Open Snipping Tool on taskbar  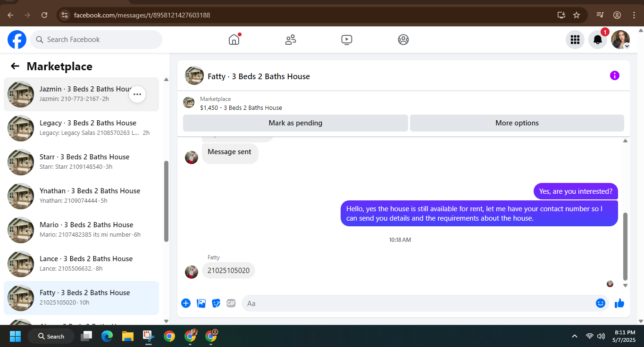(149, 336)
